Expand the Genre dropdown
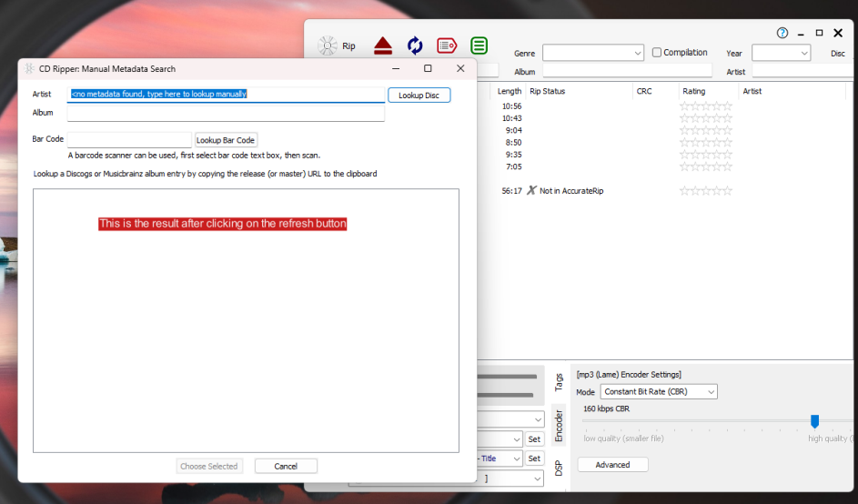This screenshot has height=504, width=858. (x=636, y=54)
